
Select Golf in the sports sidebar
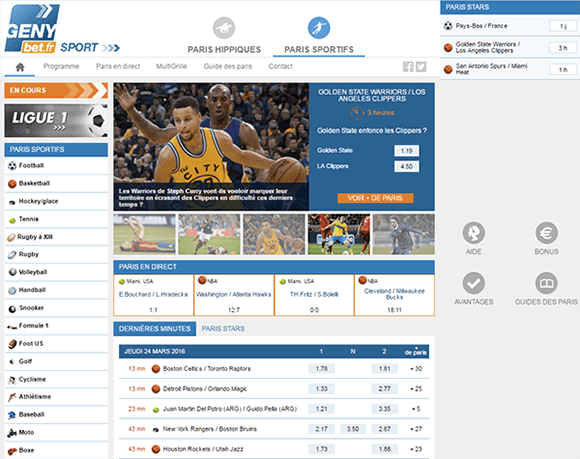pyautogui.click(x=56, y=361)
